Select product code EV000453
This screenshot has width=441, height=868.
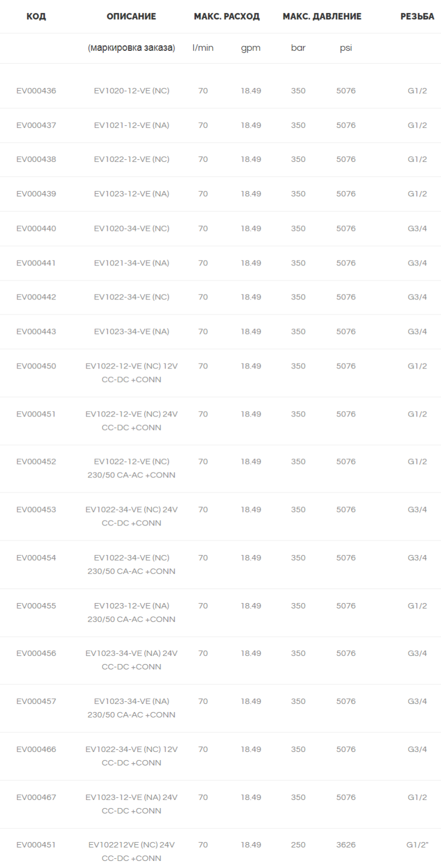(36, 509)
